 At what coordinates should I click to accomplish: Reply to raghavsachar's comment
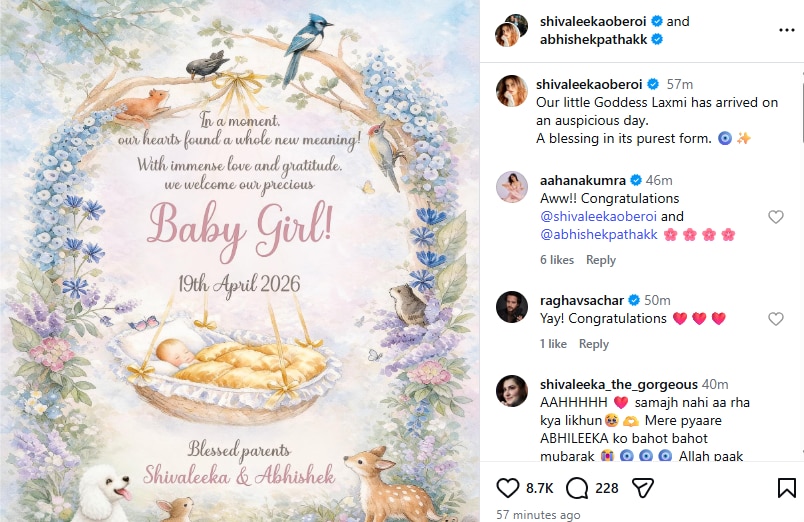coord(594,344)
